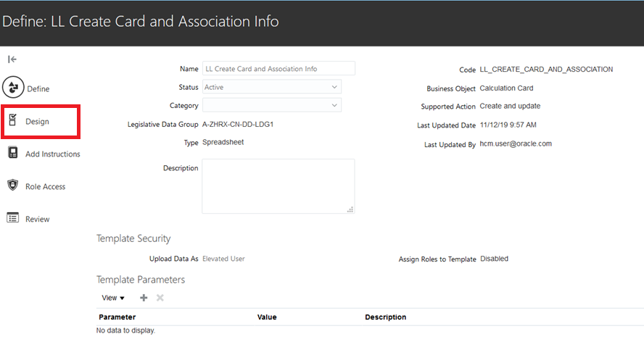The height and width of the screenshot is (342, 644).
Task: Delete parameter using the X icon
Action: [x=160, y=298]
